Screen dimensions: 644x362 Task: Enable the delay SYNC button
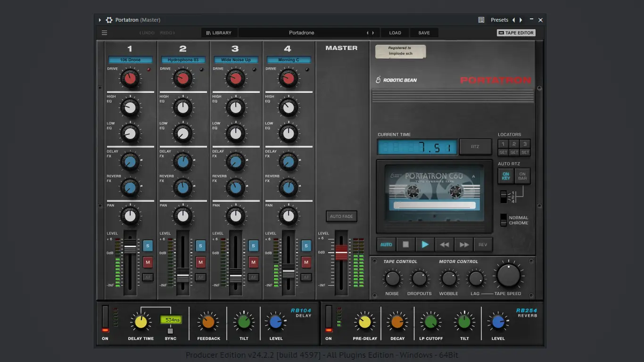pos(170,331)
